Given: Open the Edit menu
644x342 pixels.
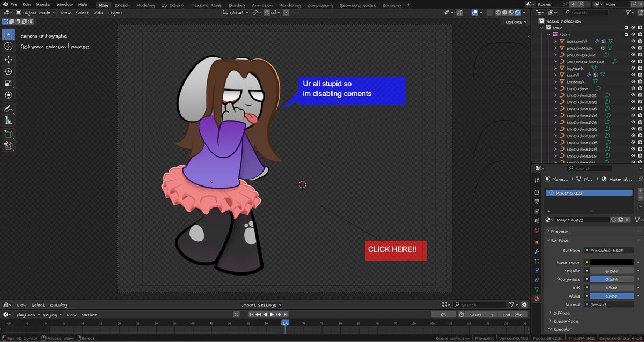Looking at the screenshot, I should (26, 4).
